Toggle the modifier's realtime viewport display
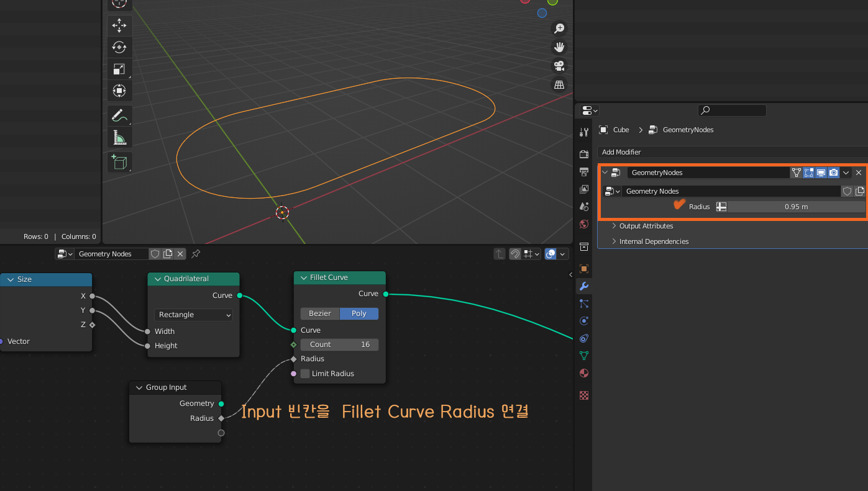 pos(821,173)
